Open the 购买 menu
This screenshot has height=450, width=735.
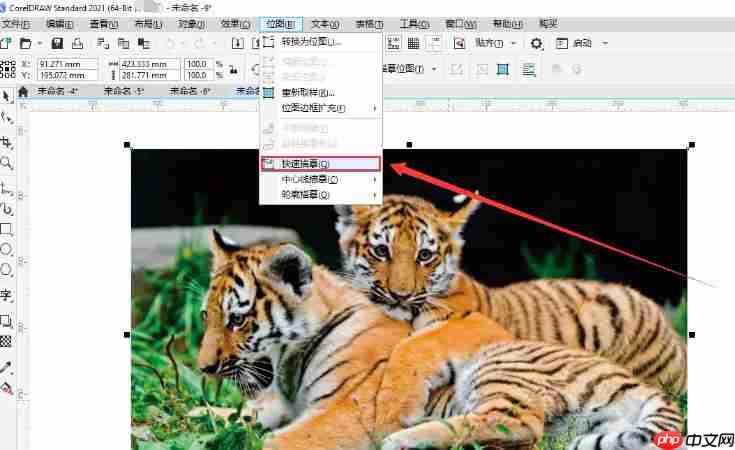pyautogui.click(x=548, y=24)
